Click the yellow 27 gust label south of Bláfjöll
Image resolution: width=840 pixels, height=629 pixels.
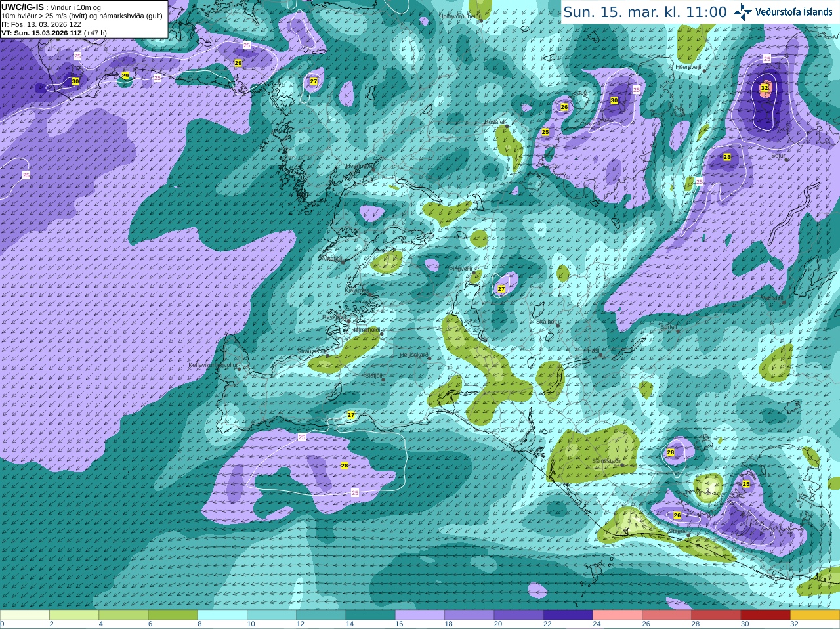point(351,415)
